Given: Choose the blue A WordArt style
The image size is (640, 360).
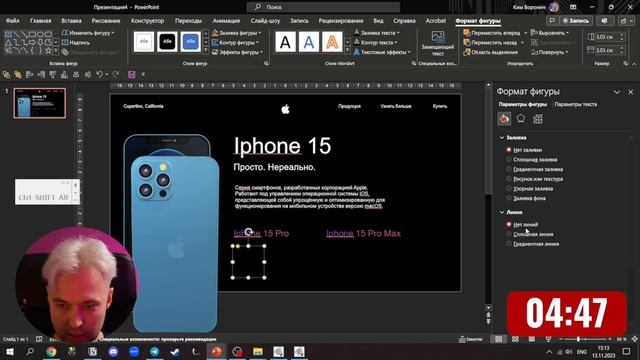Looking at the screenshot, I should coord(309,42).
